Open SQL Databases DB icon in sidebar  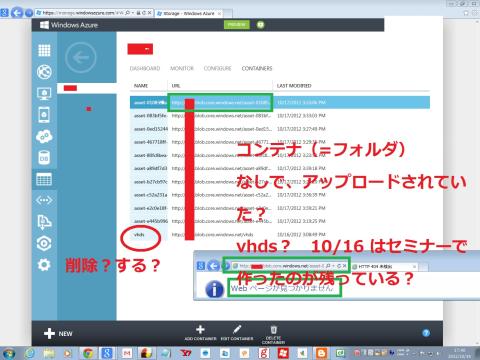coord(44,158)
